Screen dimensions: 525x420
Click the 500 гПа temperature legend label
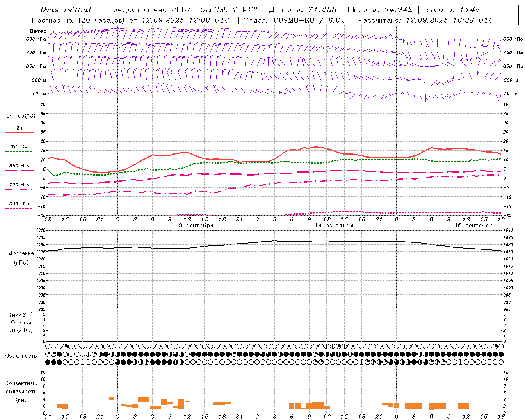(x=19, y=204)
